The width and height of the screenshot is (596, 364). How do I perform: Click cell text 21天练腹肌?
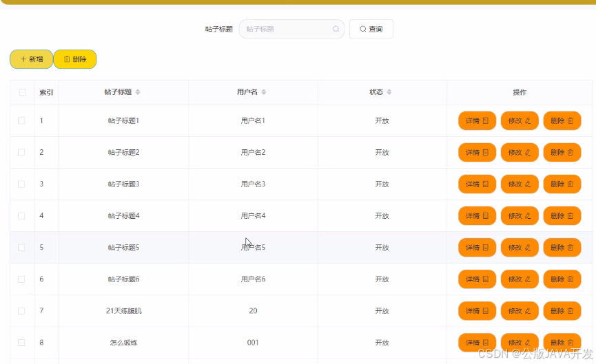tap(123, 311)
